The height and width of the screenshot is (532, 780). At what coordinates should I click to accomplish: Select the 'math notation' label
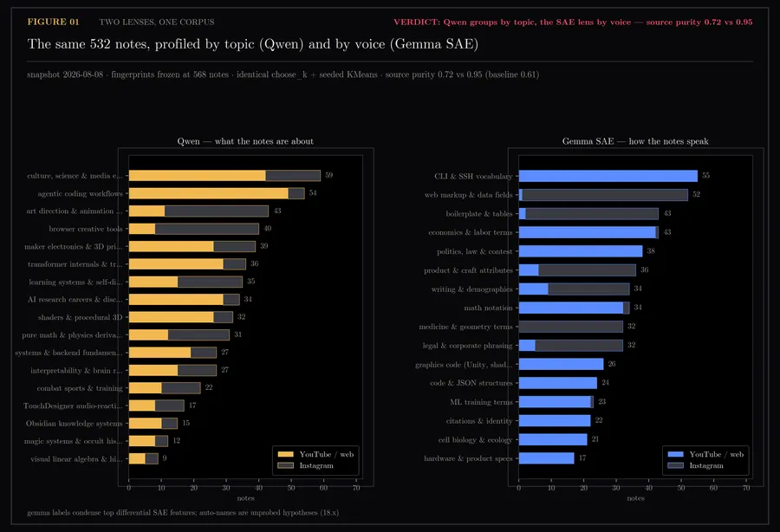(489, 308)
